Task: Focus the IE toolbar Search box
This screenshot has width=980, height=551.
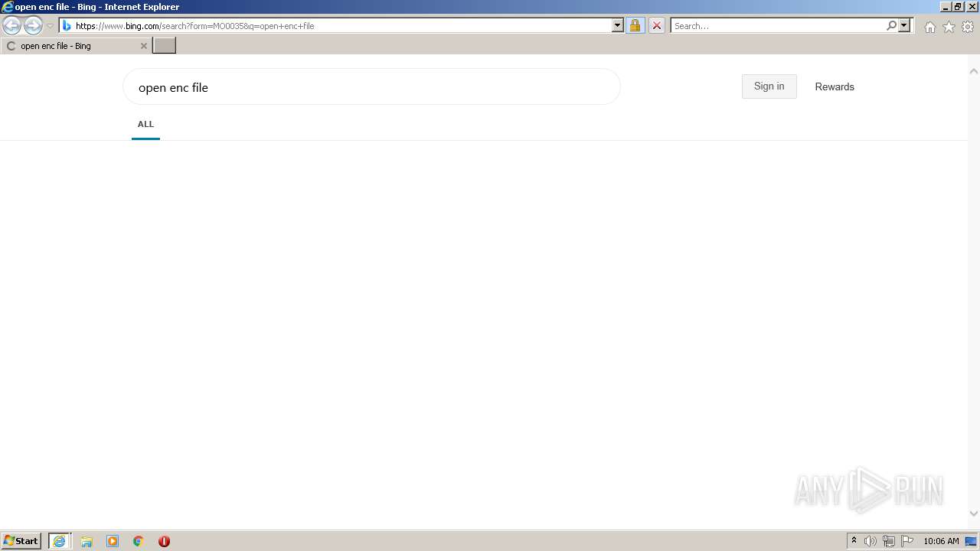Action: coord(778,26)
